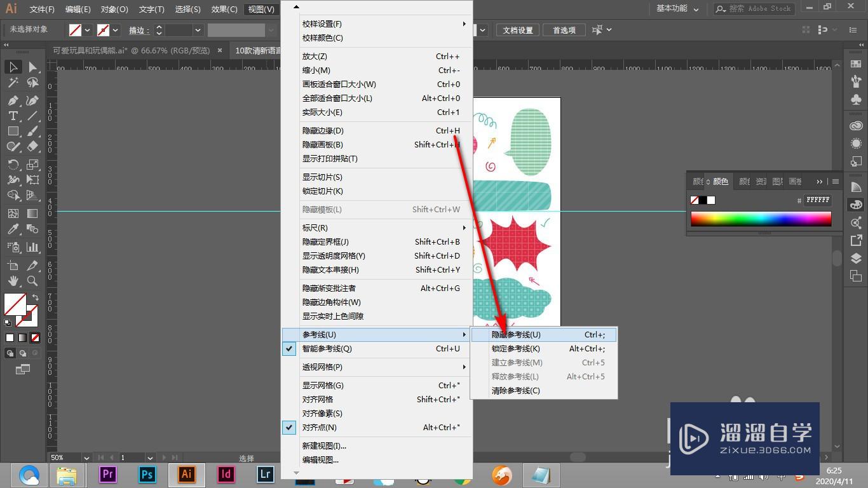Swap fill and stroke colors arrow
Image resolution: width=868 pixels, height=488 pixels.
point(36,297)
